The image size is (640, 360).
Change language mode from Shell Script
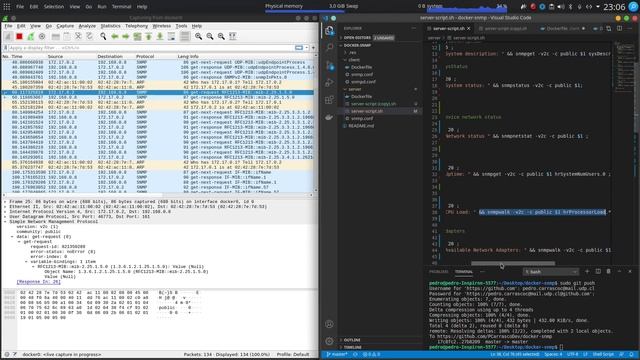coord(603,355)
